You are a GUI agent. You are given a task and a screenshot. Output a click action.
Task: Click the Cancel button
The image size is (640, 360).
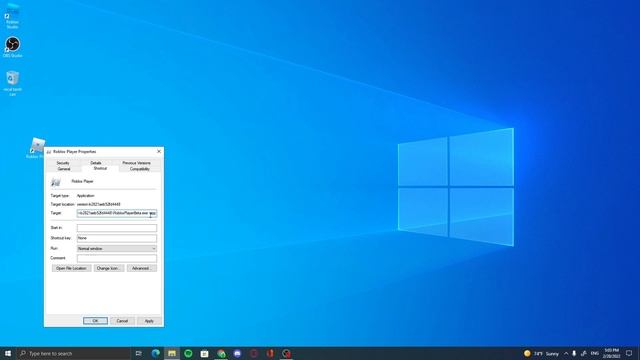tap(122, 321)
